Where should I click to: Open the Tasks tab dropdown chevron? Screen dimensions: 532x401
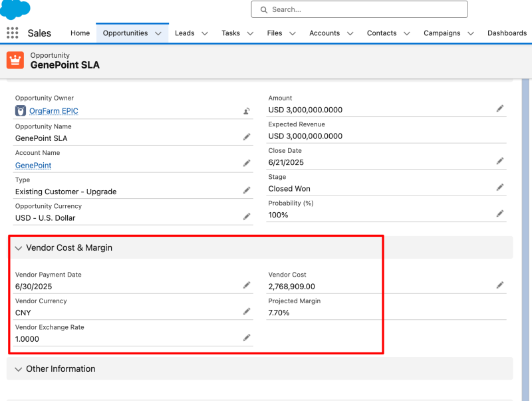tap(250, 33)
